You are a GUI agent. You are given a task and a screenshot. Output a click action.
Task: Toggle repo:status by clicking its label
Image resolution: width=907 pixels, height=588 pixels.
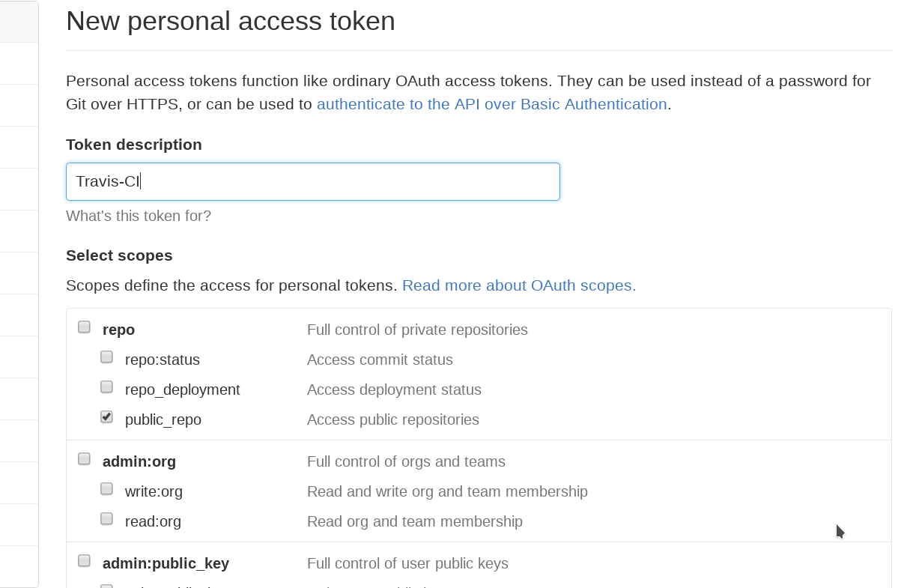point(163,360)
